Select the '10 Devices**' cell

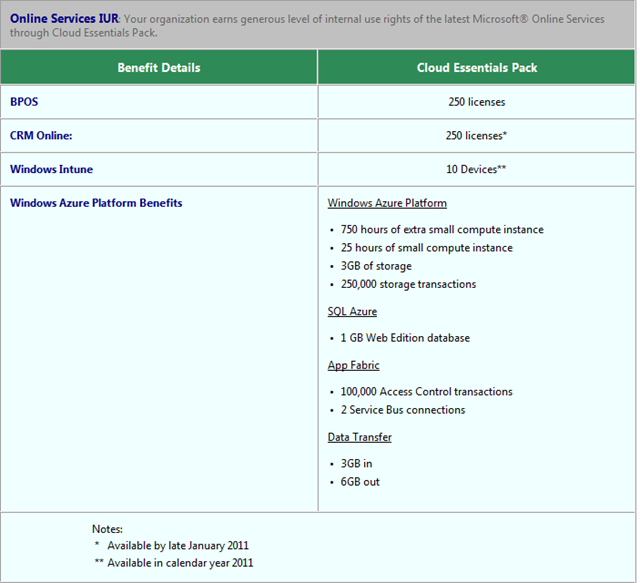(x=476, y=169)
